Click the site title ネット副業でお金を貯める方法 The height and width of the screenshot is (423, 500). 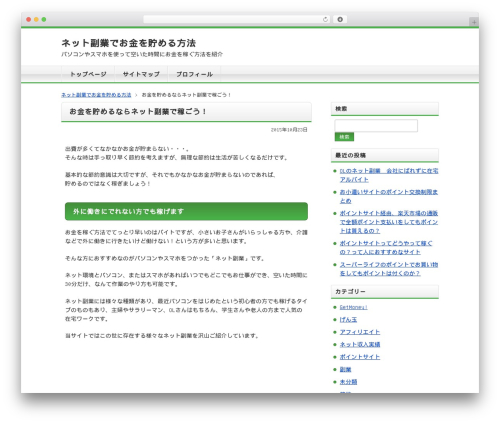coord(129,43)
